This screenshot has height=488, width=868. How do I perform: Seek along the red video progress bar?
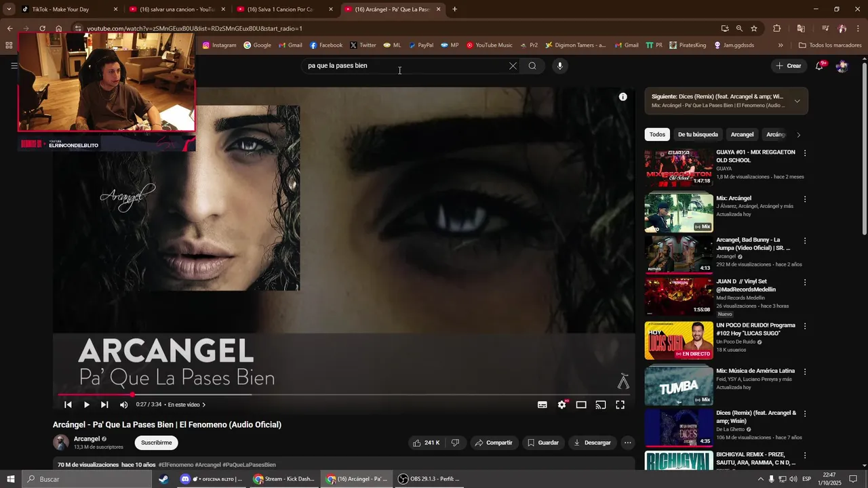[x=344, y=394]
